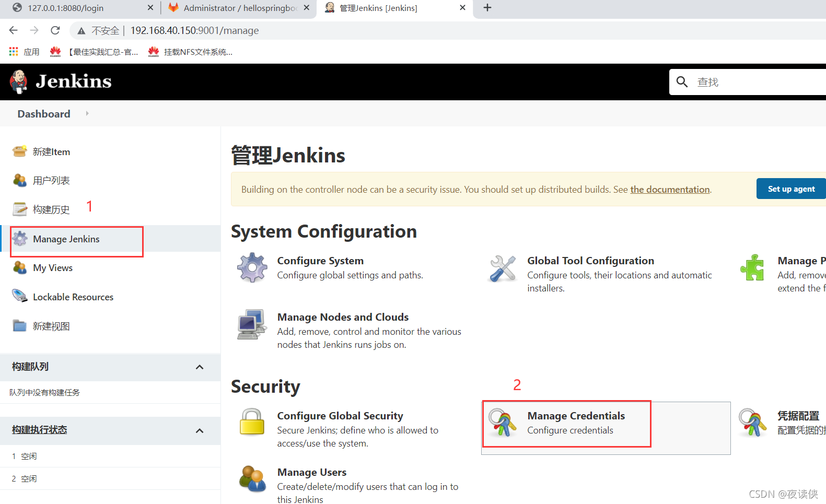This screenshot has width=826, height=504.
Task: Open Manage Credentials
Action: click(576, 416)
